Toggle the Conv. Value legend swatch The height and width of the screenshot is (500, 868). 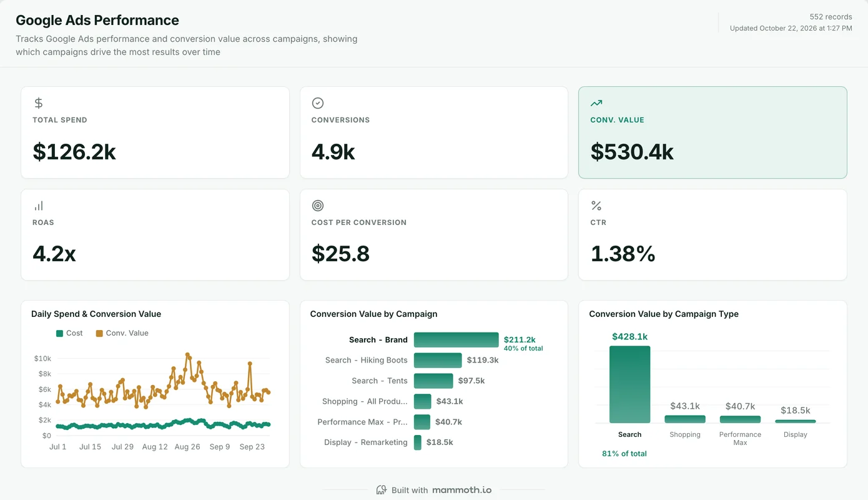coord(99,333)
